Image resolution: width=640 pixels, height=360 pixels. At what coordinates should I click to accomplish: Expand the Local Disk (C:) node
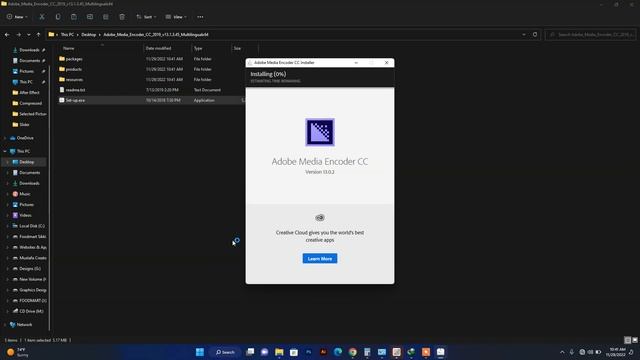click(7, 226)
